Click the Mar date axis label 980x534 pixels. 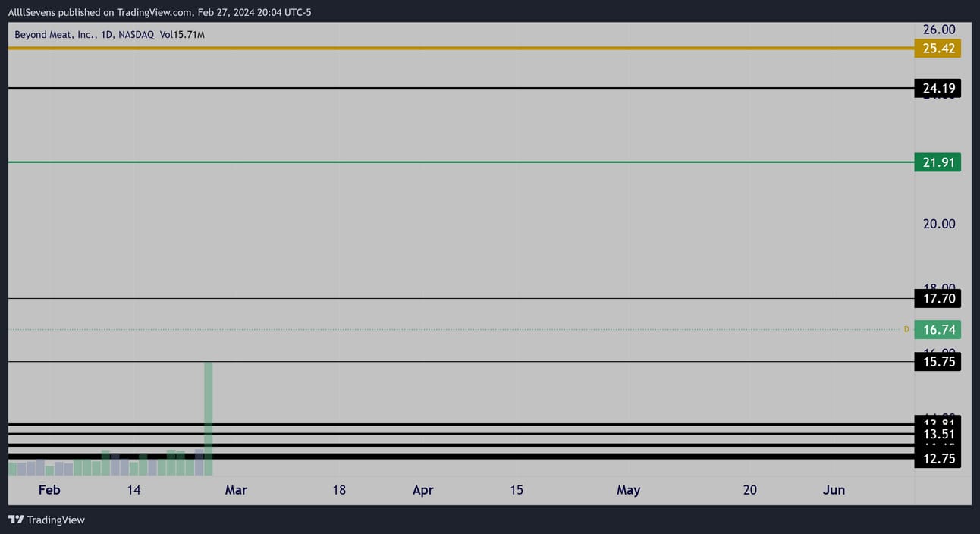click(x=236, y=490)
